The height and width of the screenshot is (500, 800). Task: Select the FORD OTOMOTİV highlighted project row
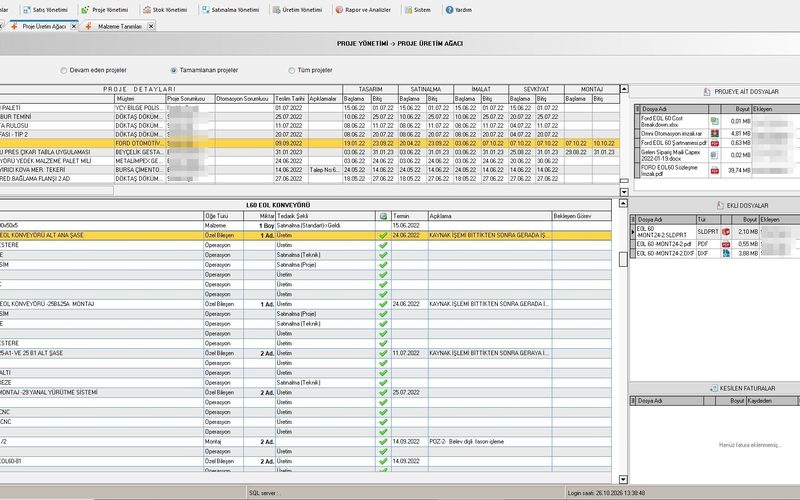(310, 144)
